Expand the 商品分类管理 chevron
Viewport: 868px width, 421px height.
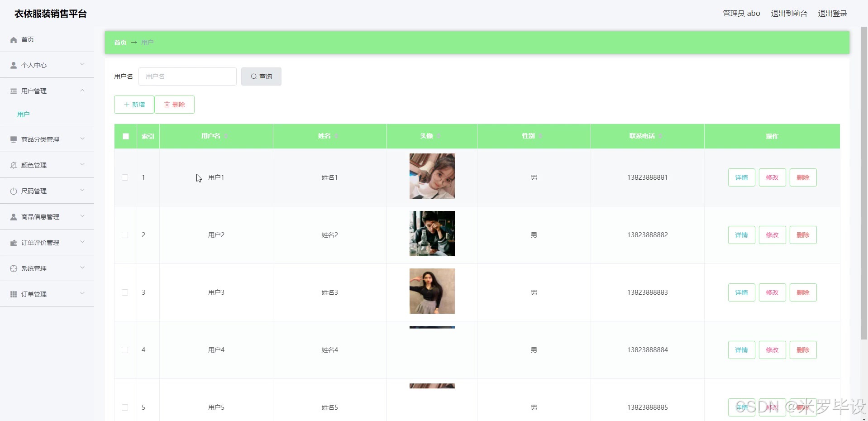[82, 139]
